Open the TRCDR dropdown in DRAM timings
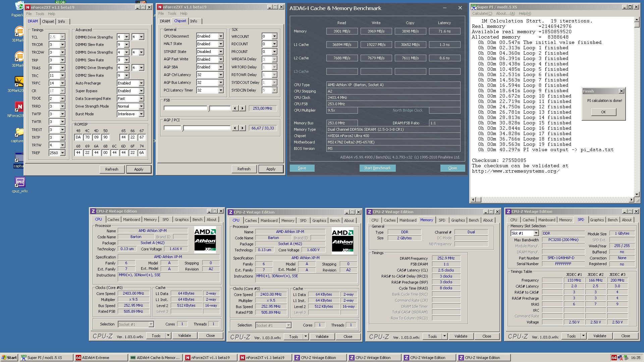 [62, 45]
